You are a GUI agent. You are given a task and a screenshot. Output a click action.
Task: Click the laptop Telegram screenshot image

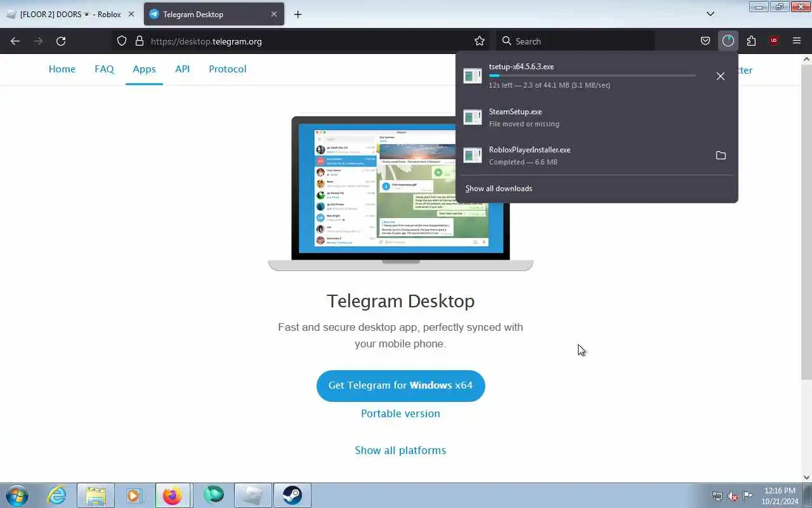pyautogui.click(x=400, y=194)
